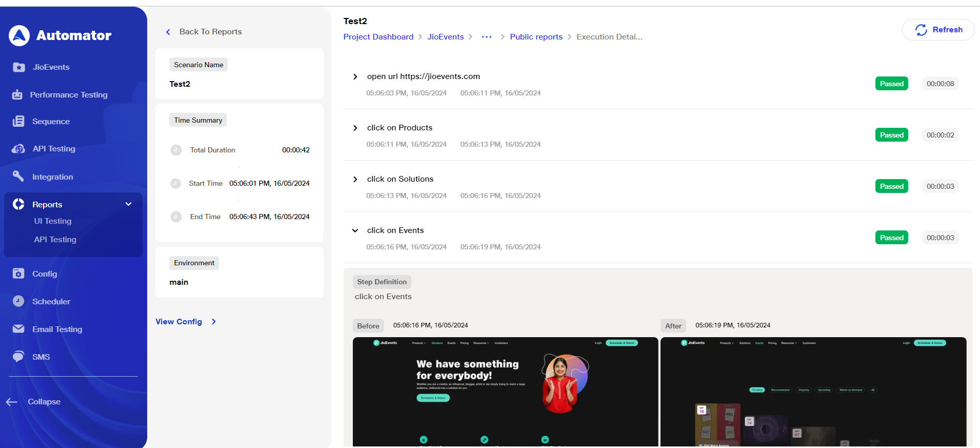Click the API Testing cloud icon
The image size is (980, 448).
coord(18,149)
